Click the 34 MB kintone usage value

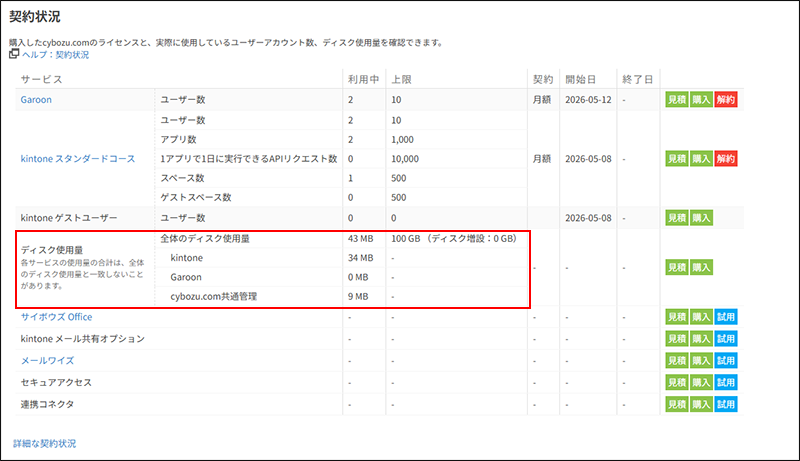(360, 258)
